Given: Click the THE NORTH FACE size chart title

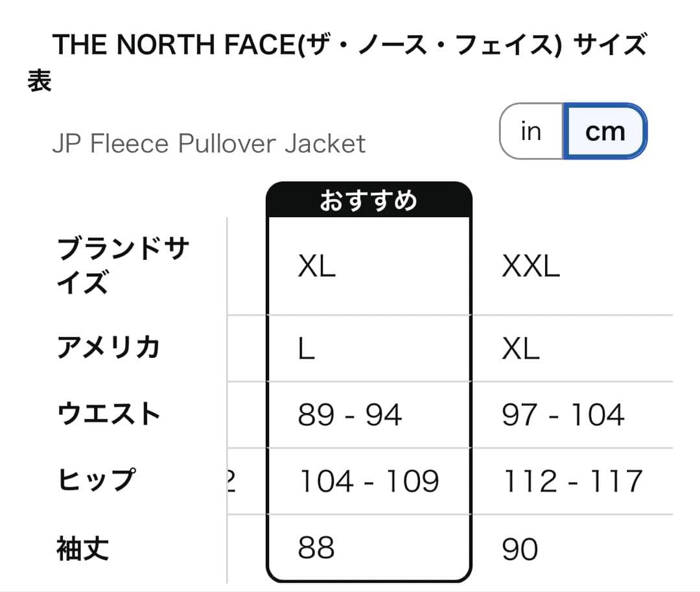Looking at the screenshot, I should (x=350, y=43).
